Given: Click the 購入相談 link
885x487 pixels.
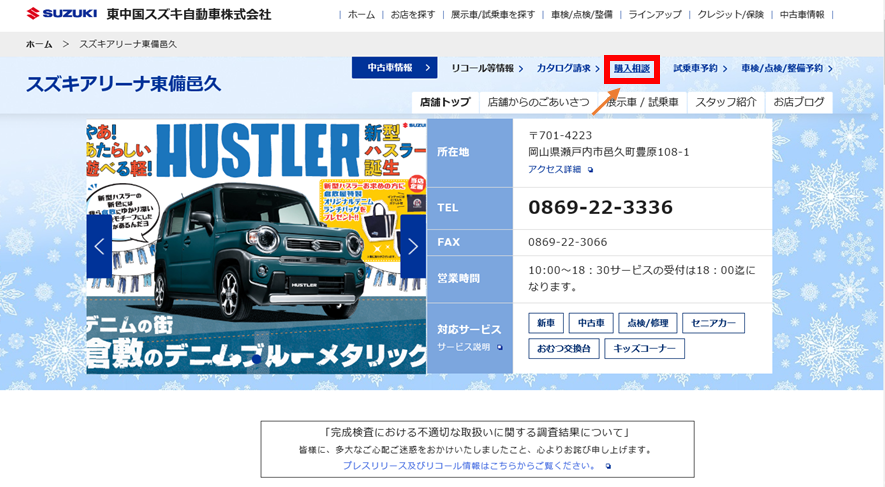Looking at the screenshot, I should [x=632, y=68].
